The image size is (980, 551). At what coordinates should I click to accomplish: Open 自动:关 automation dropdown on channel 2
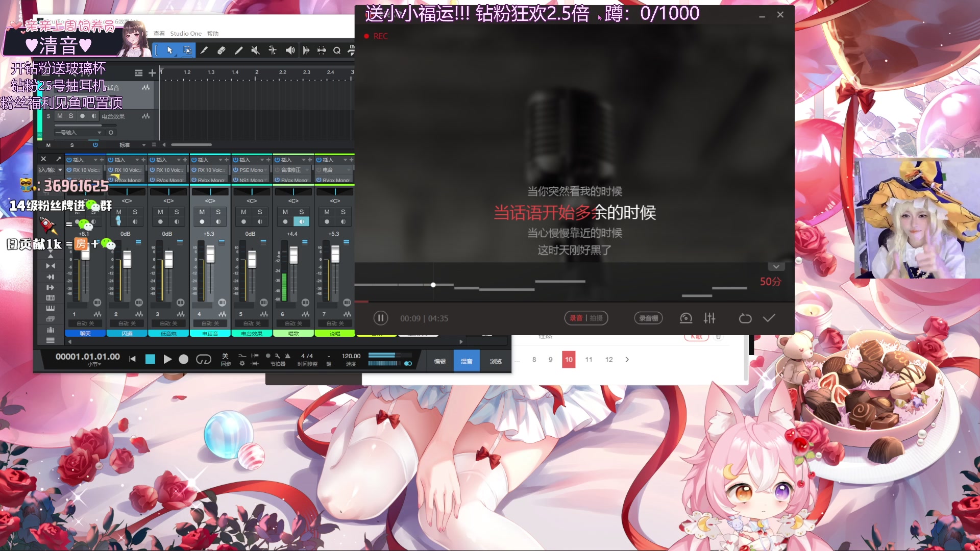coord(127,323)
